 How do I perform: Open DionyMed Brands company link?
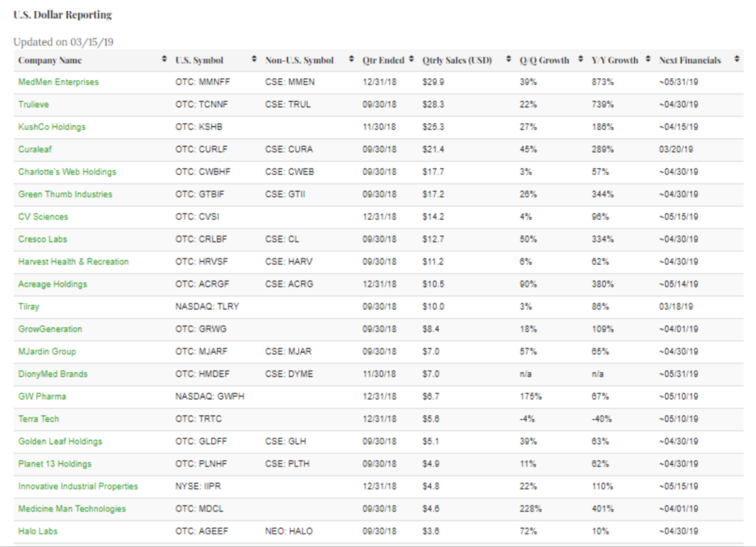(x=52, y=374)
